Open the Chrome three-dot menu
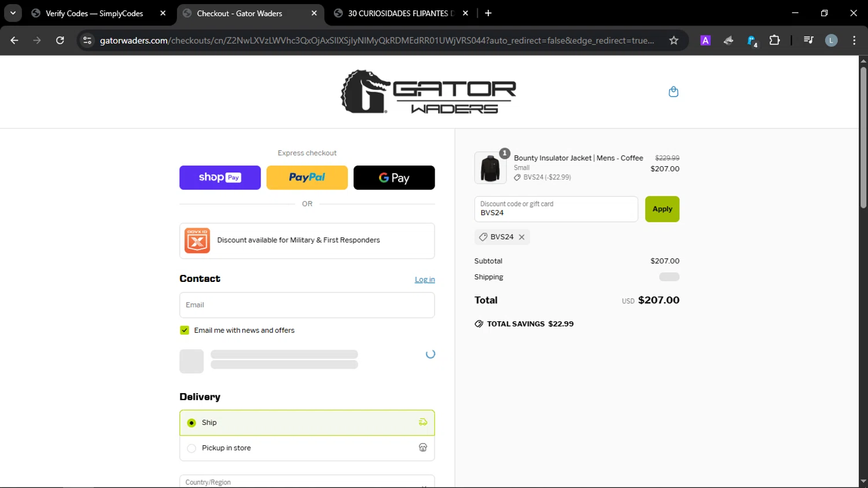 (854, 40)
